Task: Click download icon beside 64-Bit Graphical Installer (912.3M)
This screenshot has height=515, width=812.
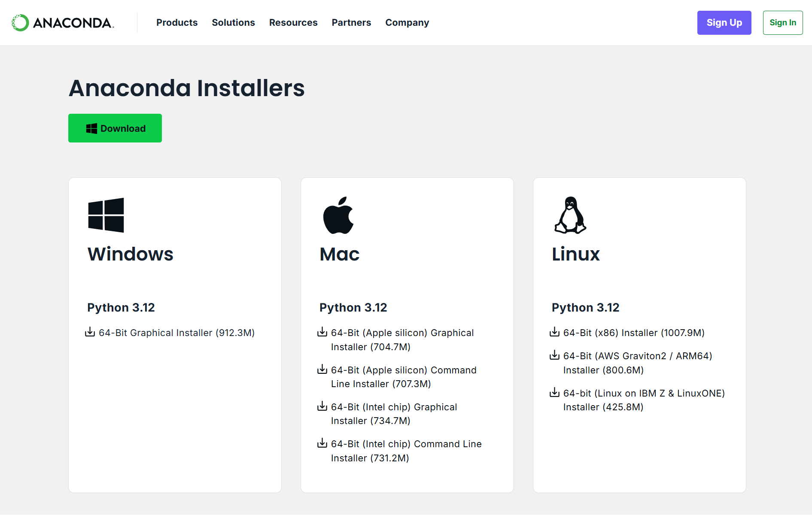Action: click(x=90, y=332)
